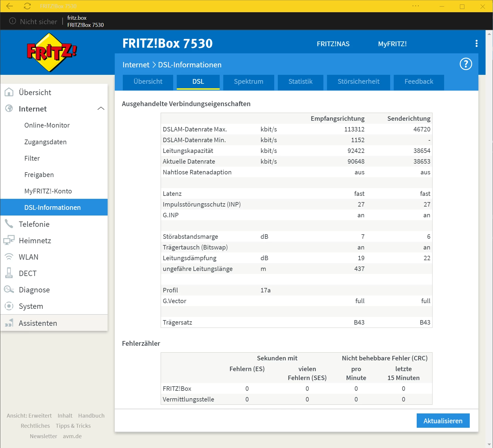
Task: Click the Übersicht house icon
Action: [x=9, y=92]
